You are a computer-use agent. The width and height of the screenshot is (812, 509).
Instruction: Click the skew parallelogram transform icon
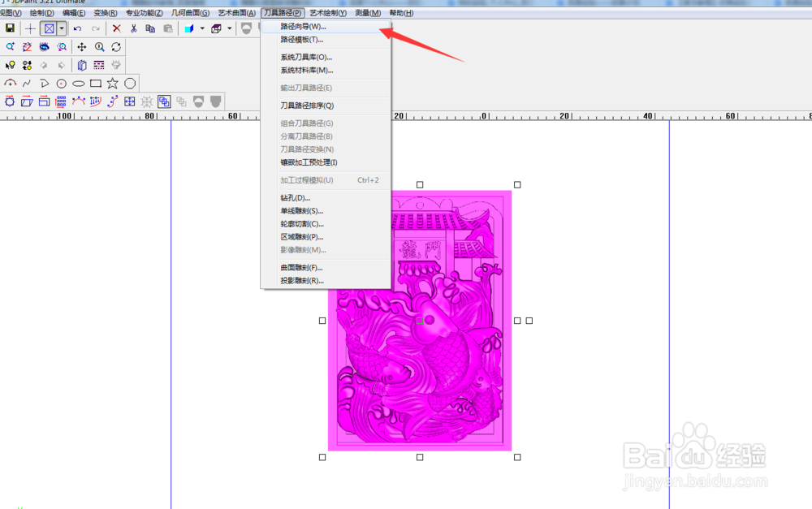[x=27, y=101]
